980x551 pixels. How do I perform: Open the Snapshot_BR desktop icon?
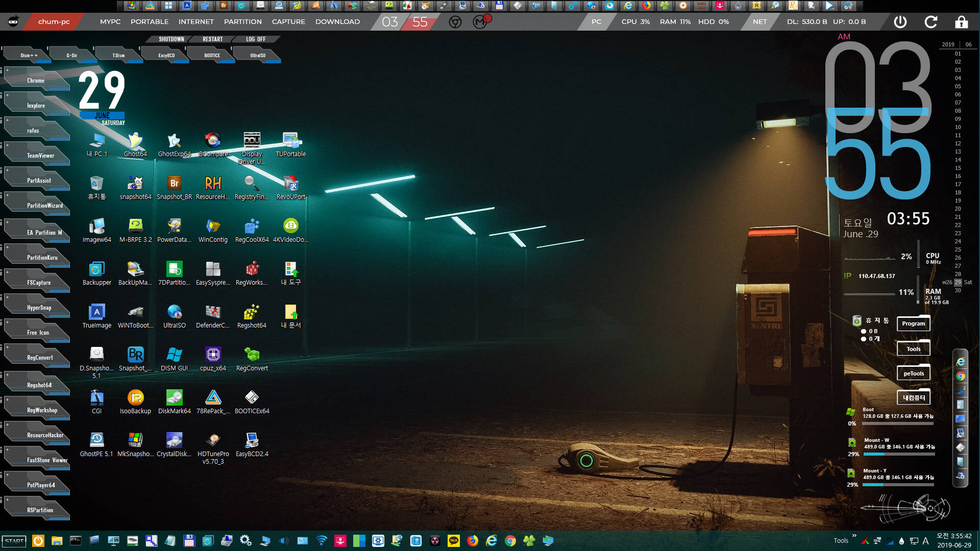[x=174, y=187]
